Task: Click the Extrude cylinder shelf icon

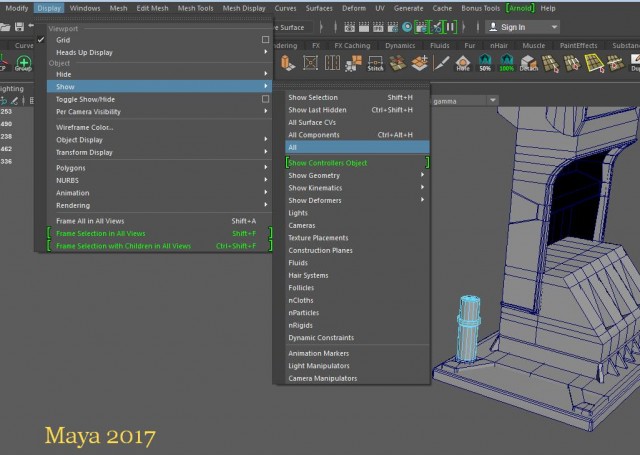Action: (288, 63)
